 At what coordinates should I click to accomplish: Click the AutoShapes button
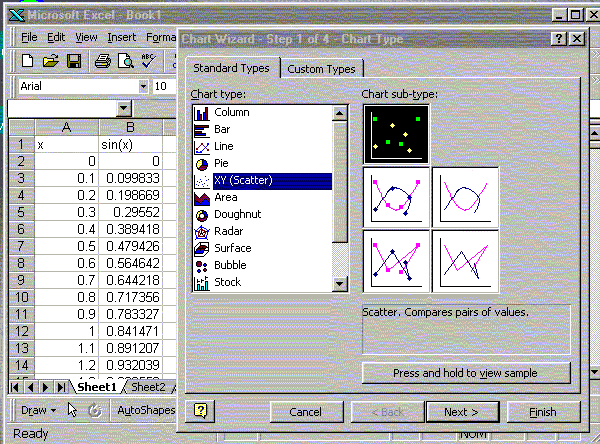pyautogui.click(x=146, y=410)
